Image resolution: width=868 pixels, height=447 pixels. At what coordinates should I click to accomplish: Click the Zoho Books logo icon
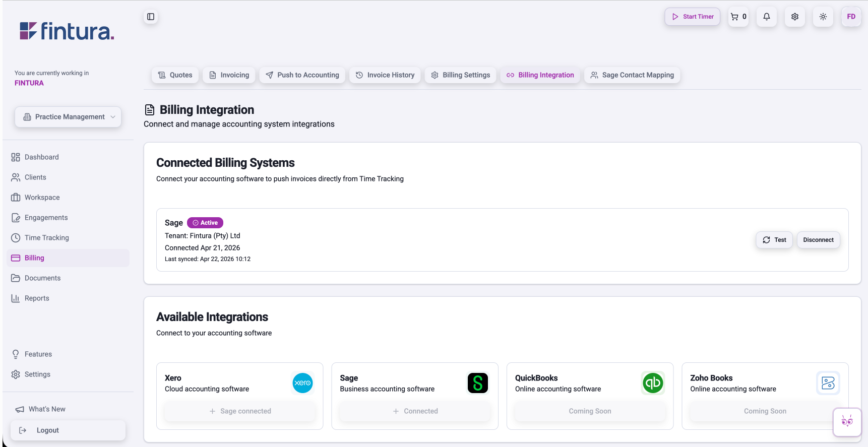828,383
